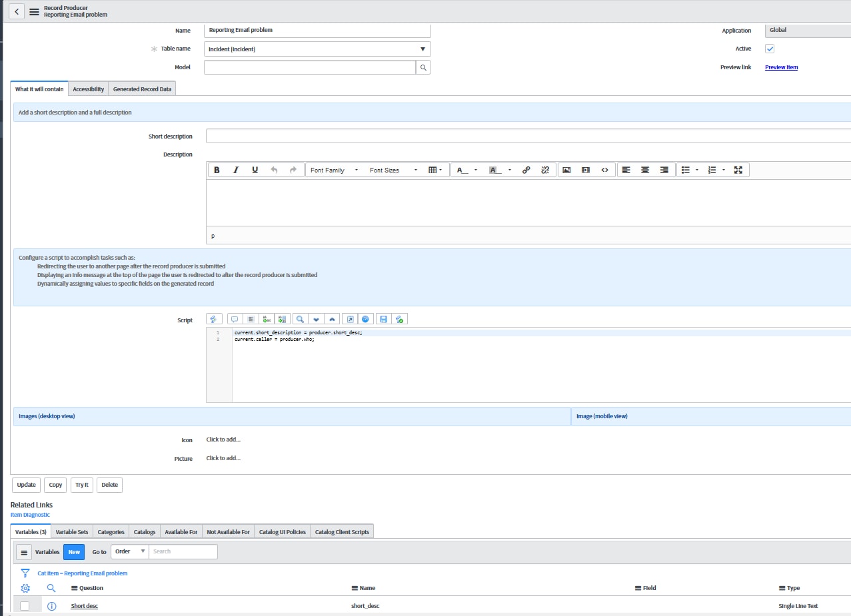Expand the numbered list style dropdown
This screenshot has height=616, width=851.
[724, 170]
